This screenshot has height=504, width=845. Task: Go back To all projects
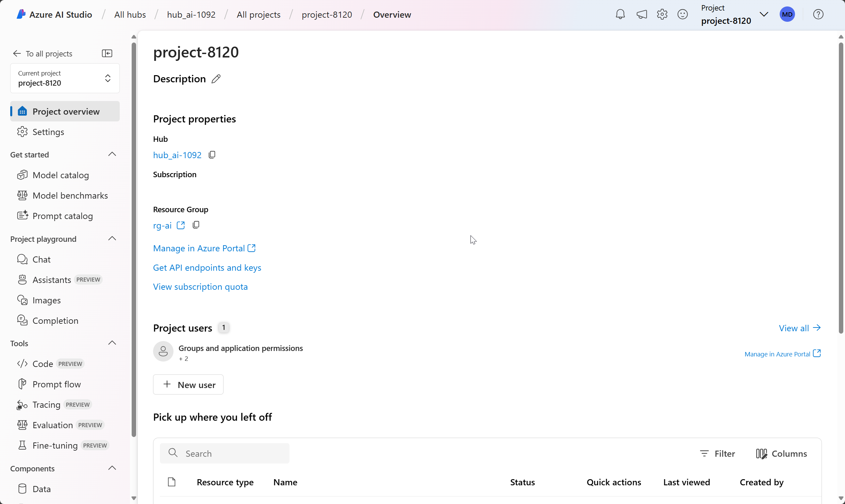click(43, 53)
